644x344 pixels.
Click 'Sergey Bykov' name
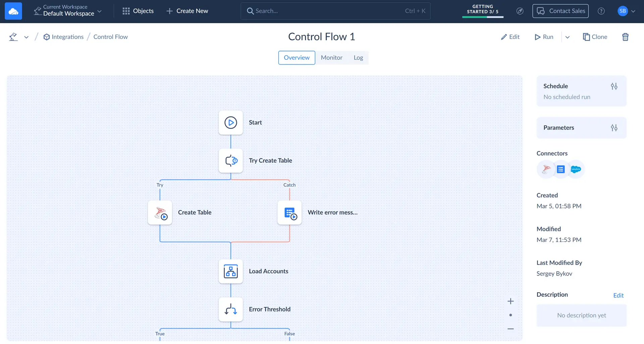tap(554, 274)
